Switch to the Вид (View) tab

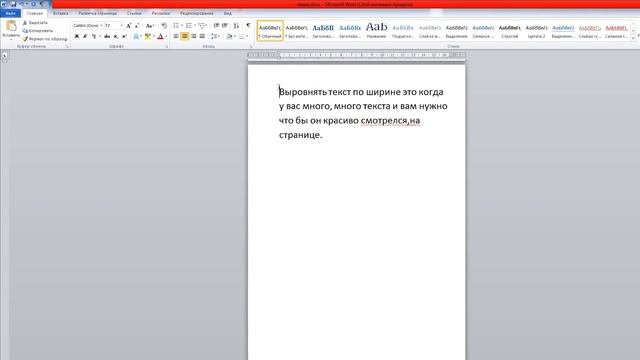[x=228, y=13]
